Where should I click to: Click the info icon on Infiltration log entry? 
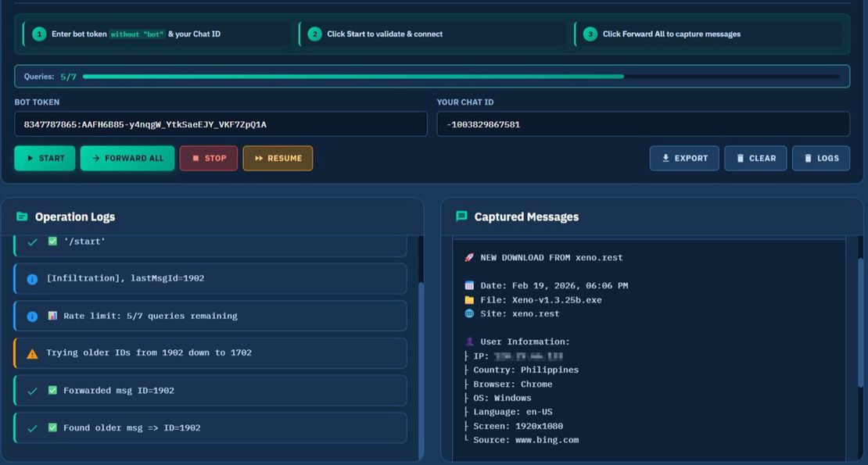32,279
